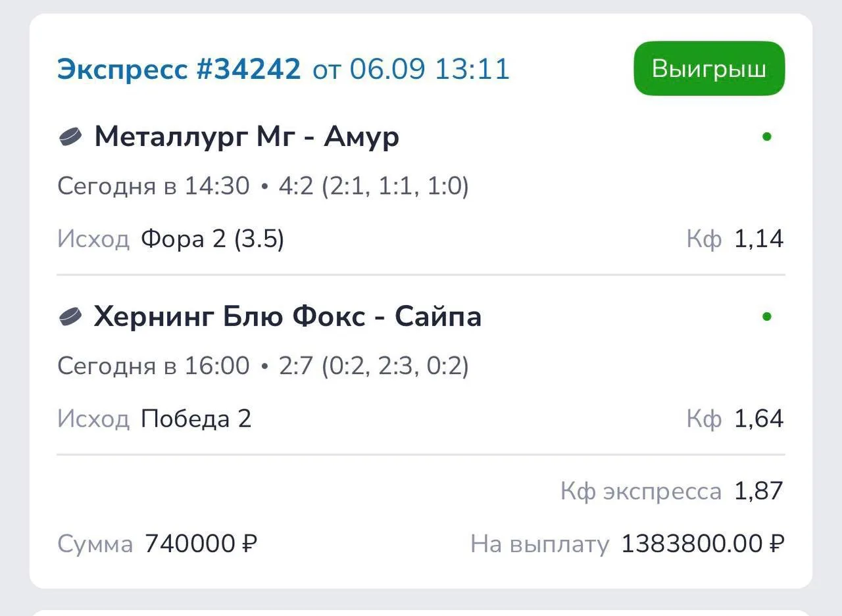Click the 4:2 score line of first match
This screenshot has width=842, height=616.
click(x=374, y=187)
